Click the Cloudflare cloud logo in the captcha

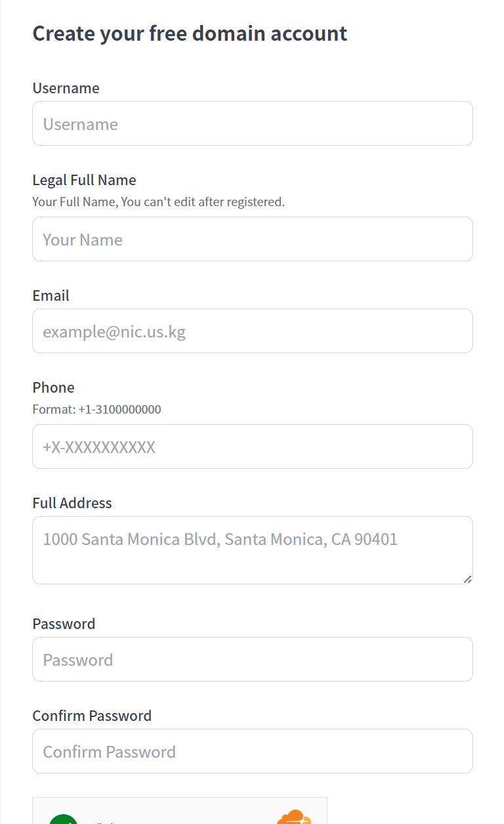(294, 817)
